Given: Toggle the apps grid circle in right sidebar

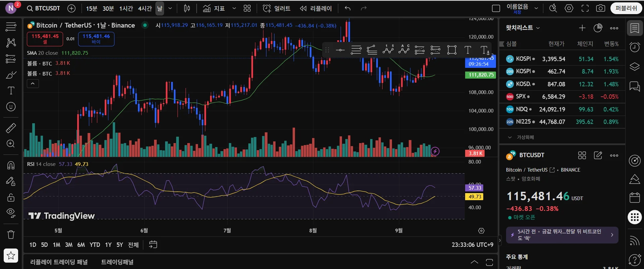Looking at the screenshot, I should point(635,217).
